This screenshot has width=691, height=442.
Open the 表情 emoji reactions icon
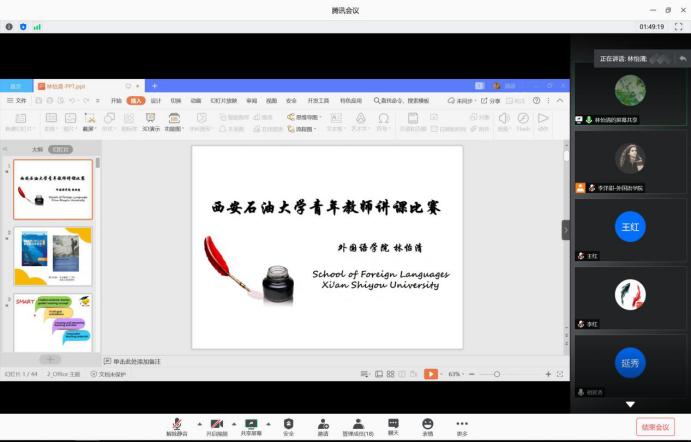click(427, 424)
